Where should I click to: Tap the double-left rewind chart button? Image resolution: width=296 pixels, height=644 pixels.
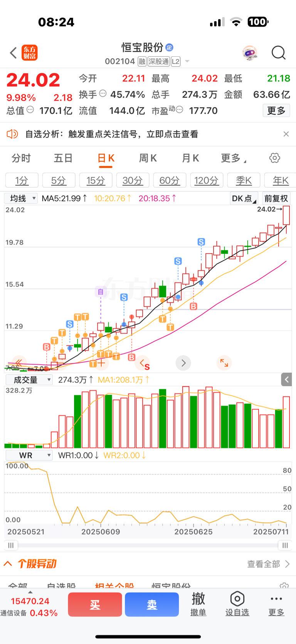pos(19,363)
